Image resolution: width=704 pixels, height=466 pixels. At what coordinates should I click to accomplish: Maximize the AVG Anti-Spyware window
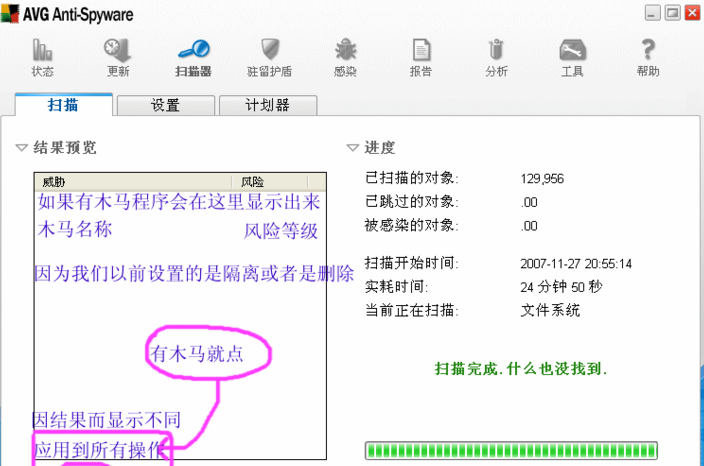click(672, 13)
